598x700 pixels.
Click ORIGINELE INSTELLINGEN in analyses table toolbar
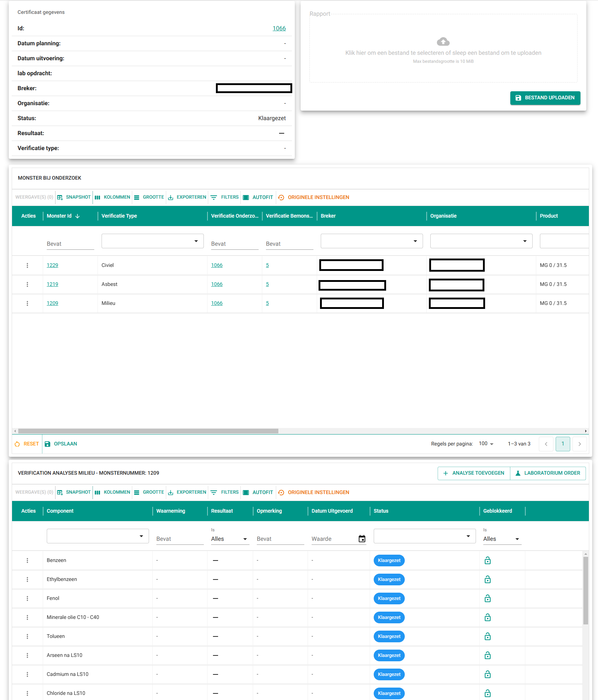[x=313, y=492]
